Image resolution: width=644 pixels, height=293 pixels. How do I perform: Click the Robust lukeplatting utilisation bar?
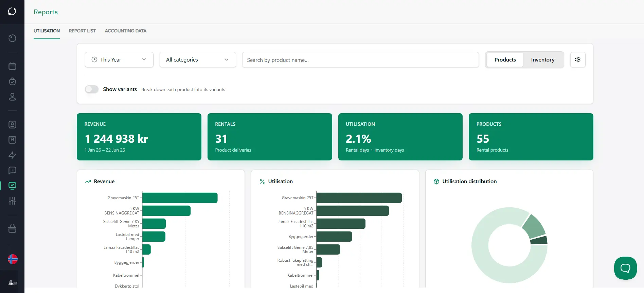pyautogui.click(x=319, y=262)
